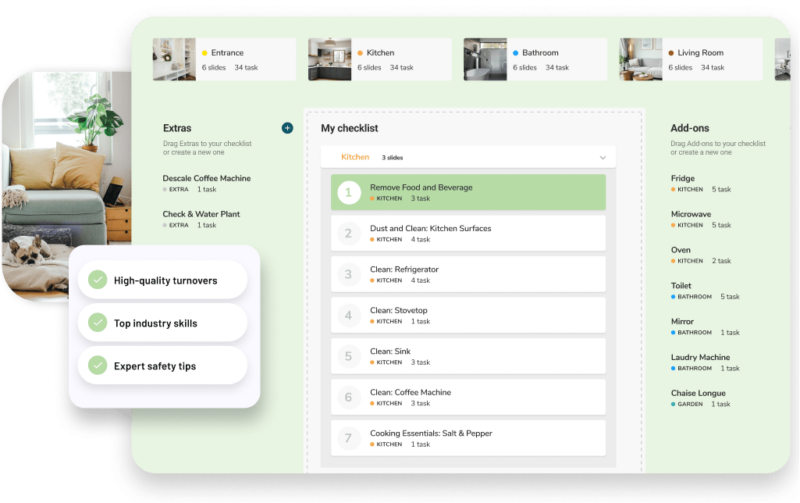Viewport: 800px width, 503px height.
Task: Toggle the Expert safety tips checkmark
Action: pyautogui.click(x=97, y=366)
